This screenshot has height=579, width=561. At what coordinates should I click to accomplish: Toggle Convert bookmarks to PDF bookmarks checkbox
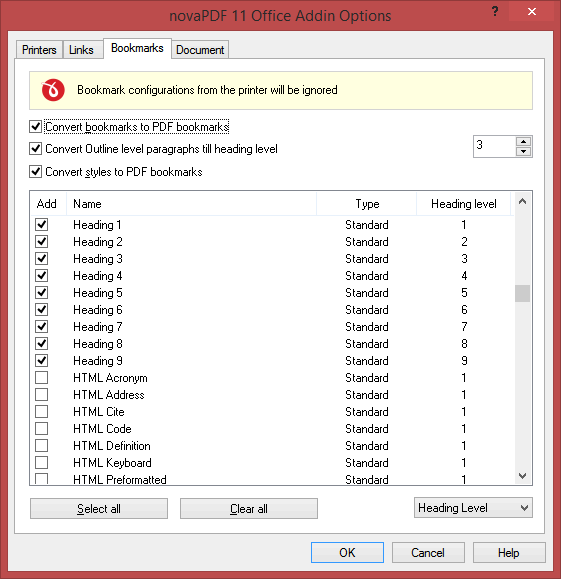point(35,127)
